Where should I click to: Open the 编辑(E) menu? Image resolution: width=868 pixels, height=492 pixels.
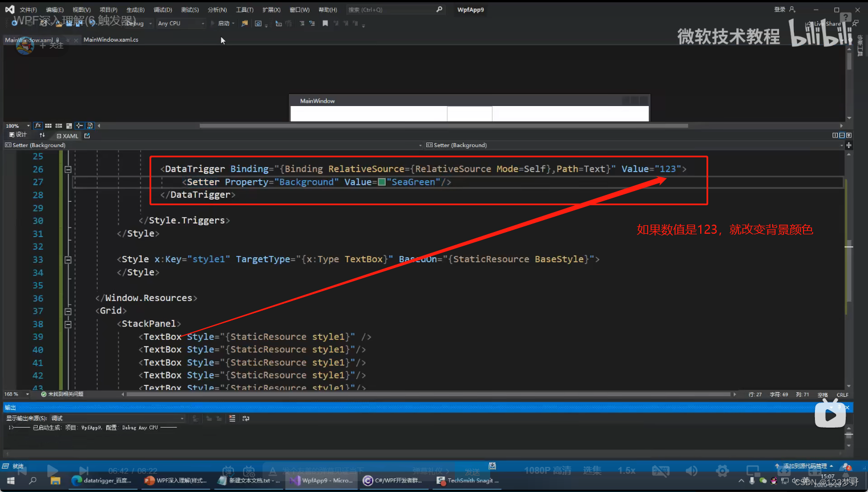coord(55,10)
